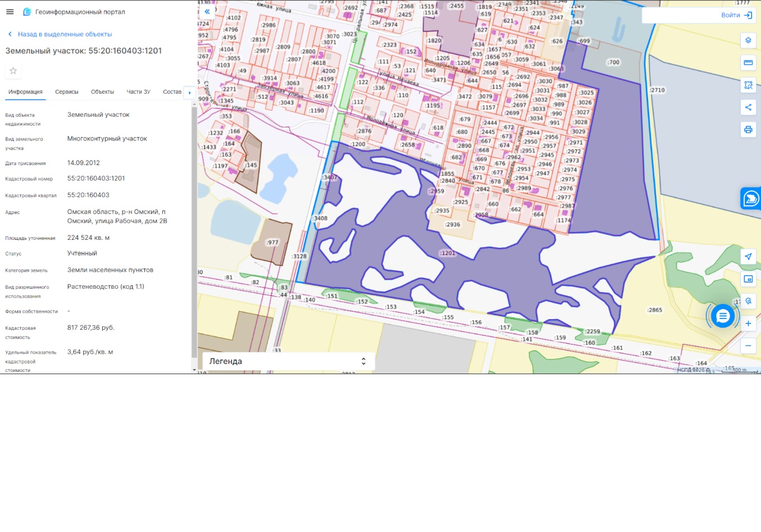Click the scale bar on the map
The height and width of the screenshot is (532, 761).
740,370
